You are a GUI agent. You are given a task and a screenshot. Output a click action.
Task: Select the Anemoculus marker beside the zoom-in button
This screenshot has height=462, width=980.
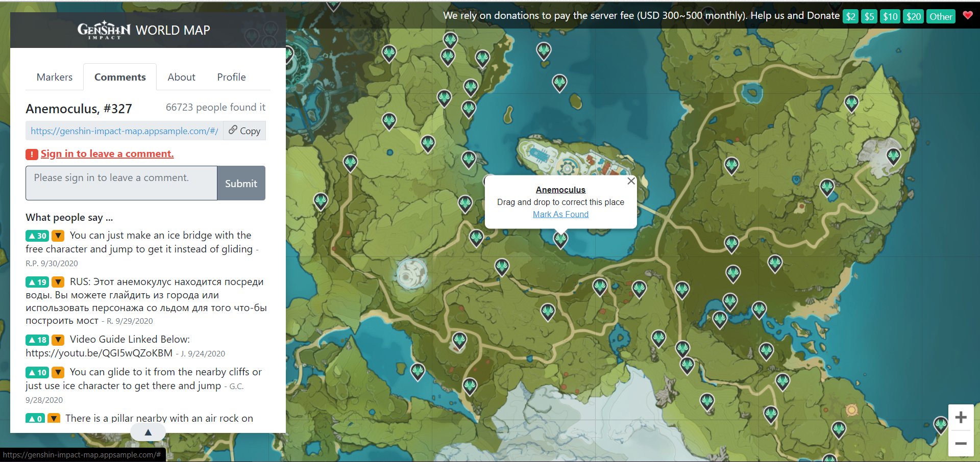[x=940, y=424]
